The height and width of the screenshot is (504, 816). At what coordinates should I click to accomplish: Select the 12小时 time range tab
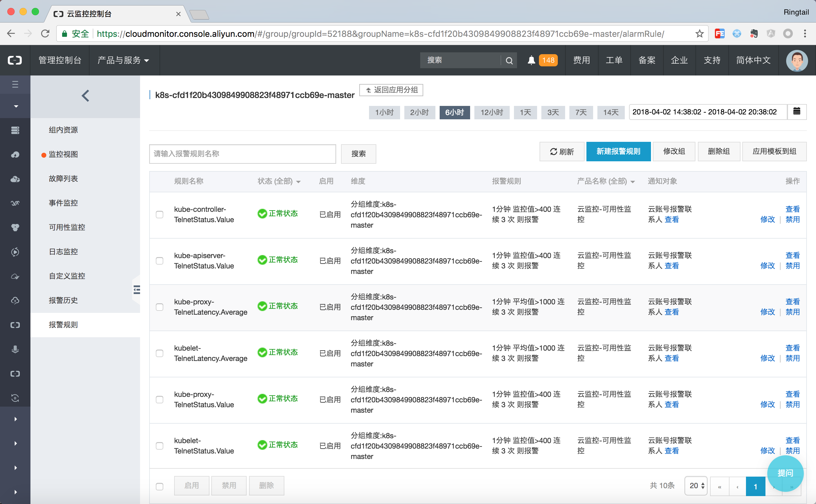point(491,112)
